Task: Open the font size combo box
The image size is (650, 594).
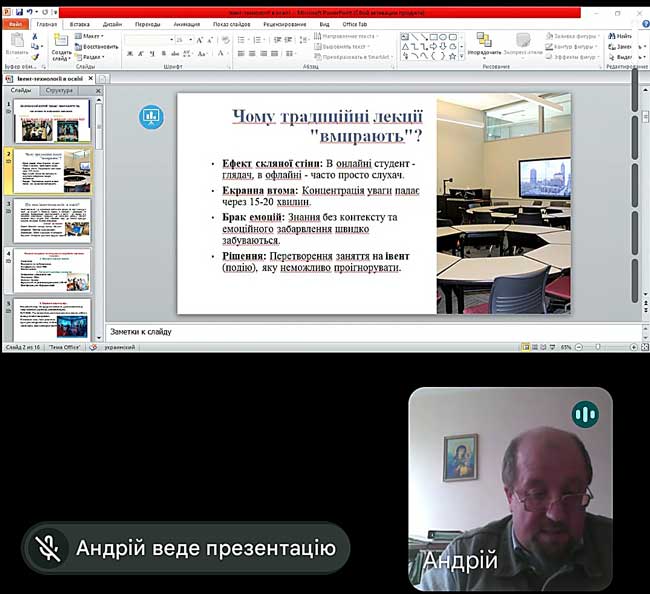Action: pos(182,39)
